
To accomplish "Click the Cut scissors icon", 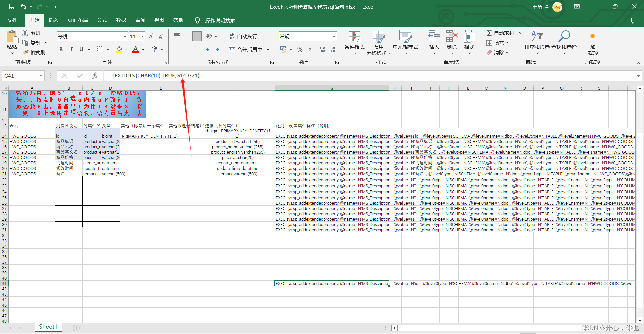I will point(25,33).
